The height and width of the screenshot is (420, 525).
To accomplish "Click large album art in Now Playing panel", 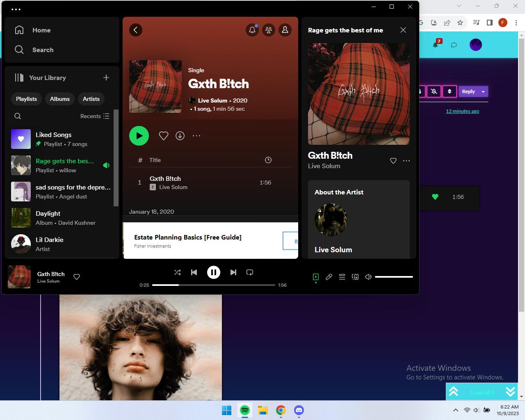I will (359, 94).
